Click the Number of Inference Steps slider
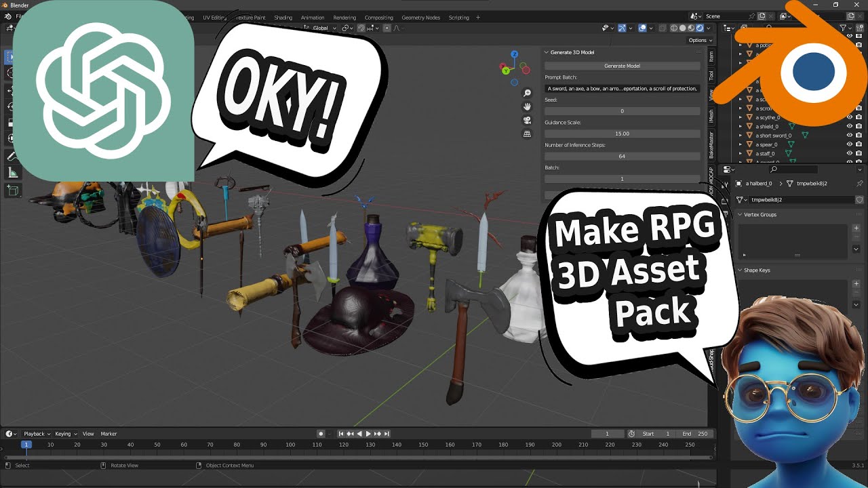The height and width of the screenshot is (488, 868). click(x=622, y=156)
